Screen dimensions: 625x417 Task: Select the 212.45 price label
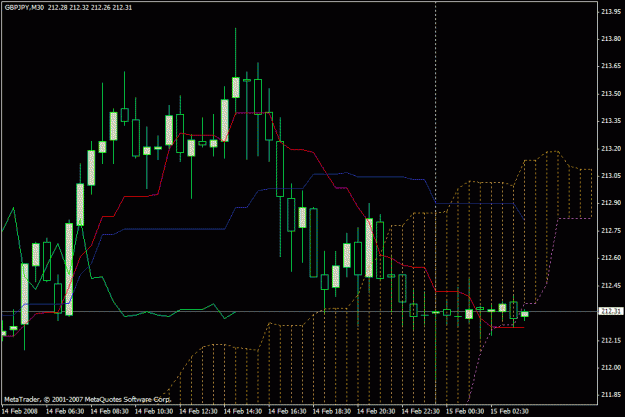611,286
